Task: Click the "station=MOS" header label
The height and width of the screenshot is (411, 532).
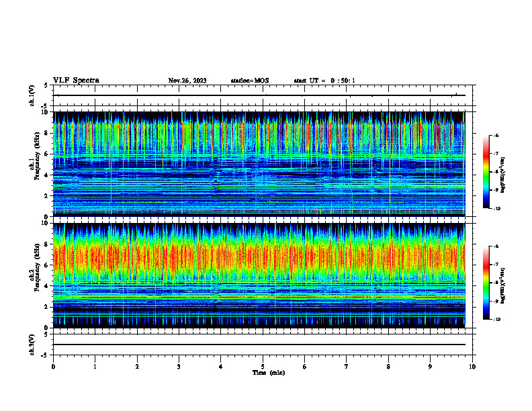Action: click(250, 81)
